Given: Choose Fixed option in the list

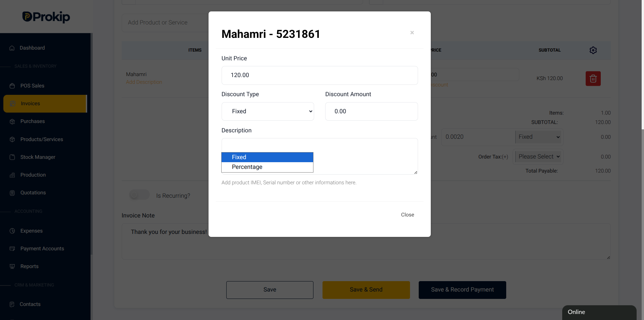Looking at the screenshot, I should pos(267,157).
